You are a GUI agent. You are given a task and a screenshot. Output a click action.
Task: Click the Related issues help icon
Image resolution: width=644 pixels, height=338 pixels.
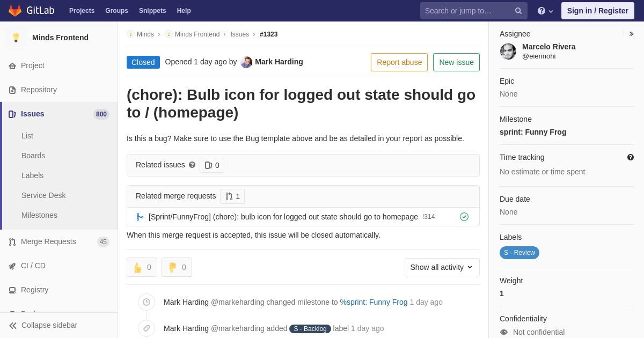[x=192, y=165]
